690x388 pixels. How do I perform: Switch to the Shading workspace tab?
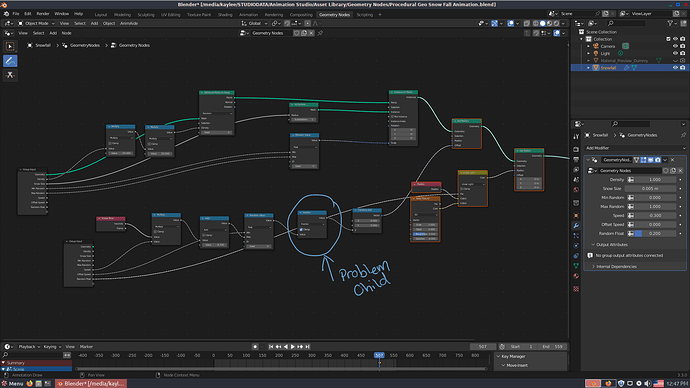point(225,15)
